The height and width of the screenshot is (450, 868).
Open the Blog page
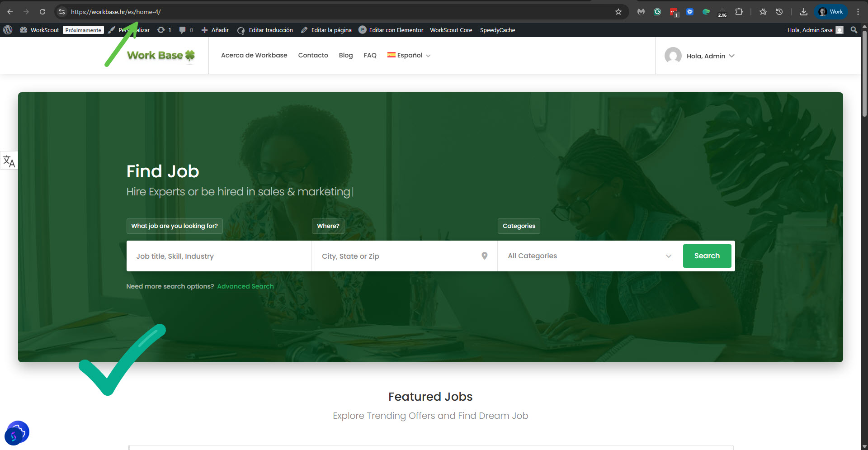346,55
